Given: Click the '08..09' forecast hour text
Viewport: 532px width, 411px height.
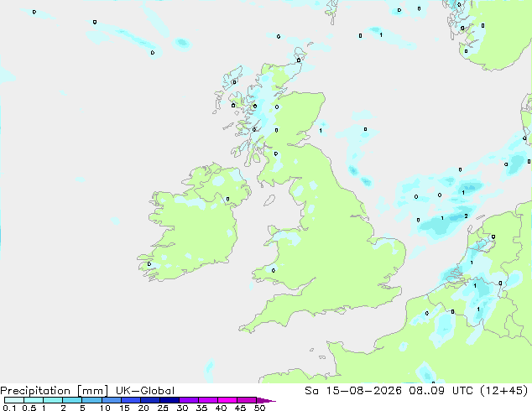Looking at the screenshot, I should point(426,391).
